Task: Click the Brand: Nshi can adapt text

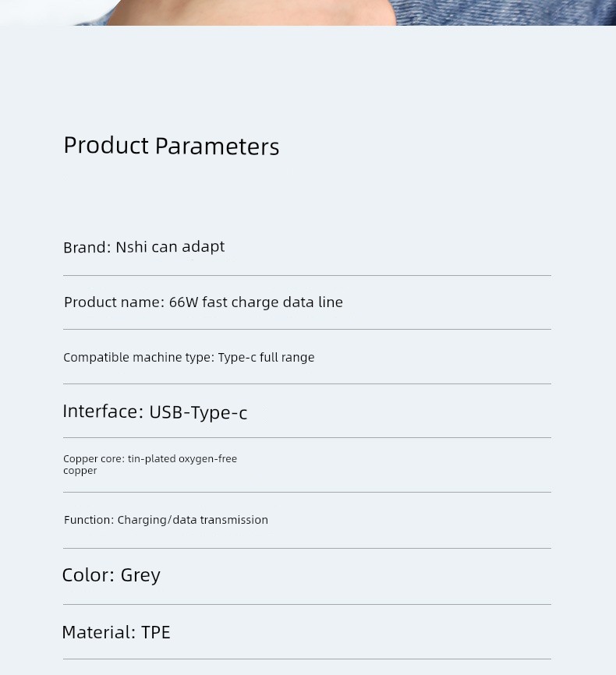Action: coord(143,247)
